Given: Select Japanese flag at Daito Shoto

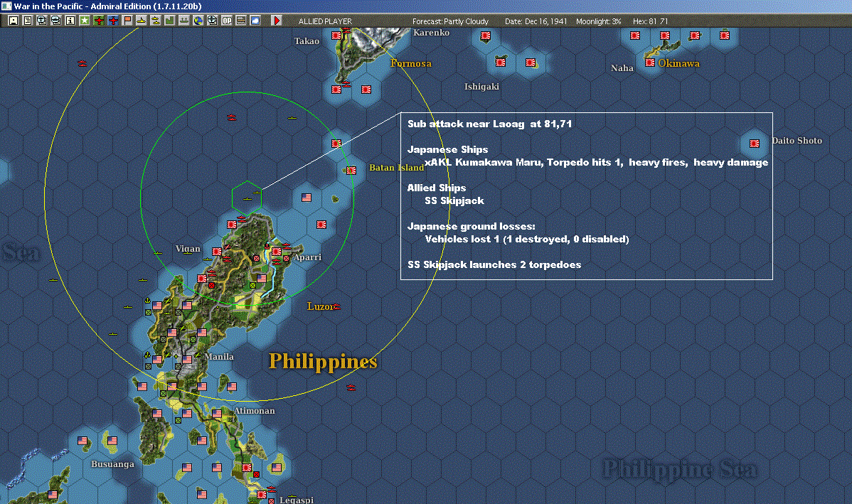Looking at the screenshot, I should 754,144.
